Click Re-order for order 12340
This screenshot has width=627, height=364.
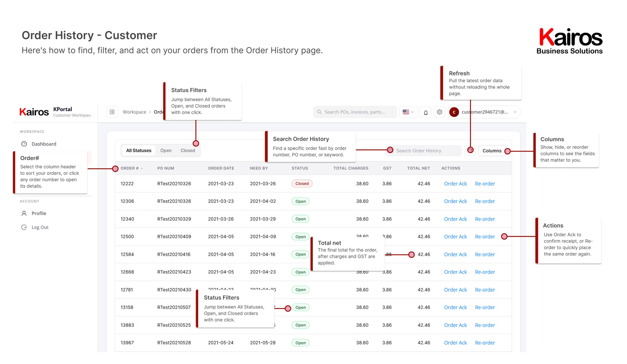click(485, 219)
